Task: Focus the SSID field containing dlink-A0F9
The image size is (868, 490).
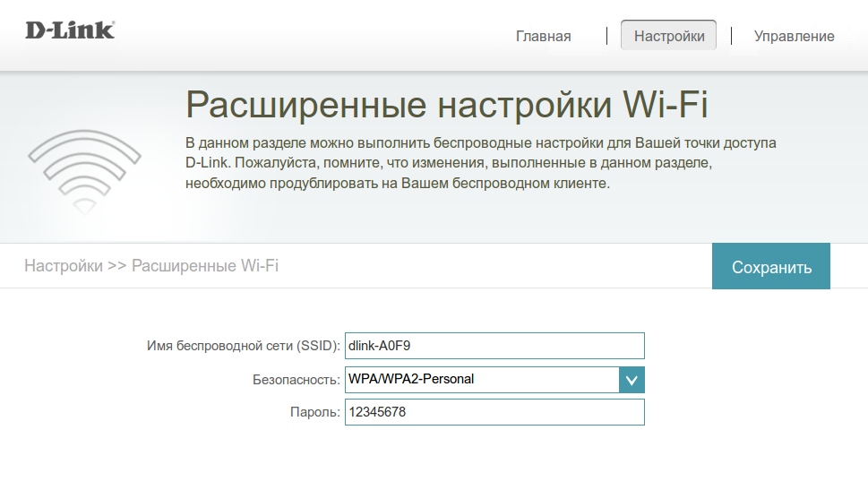Action: [x=494, y=346]
